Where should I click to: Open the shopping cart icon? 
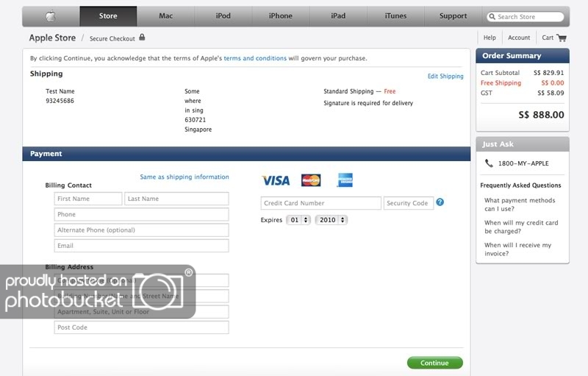click(562, 38)
